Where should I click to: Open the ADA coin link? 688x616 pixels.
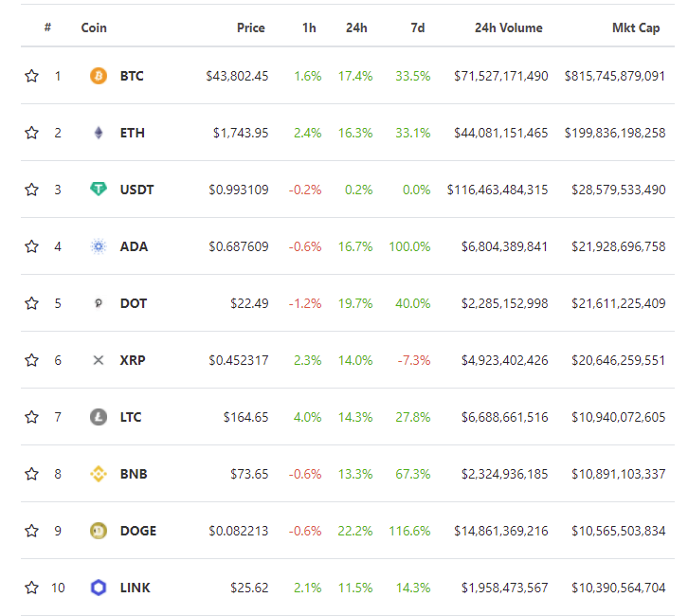point(134,246)
